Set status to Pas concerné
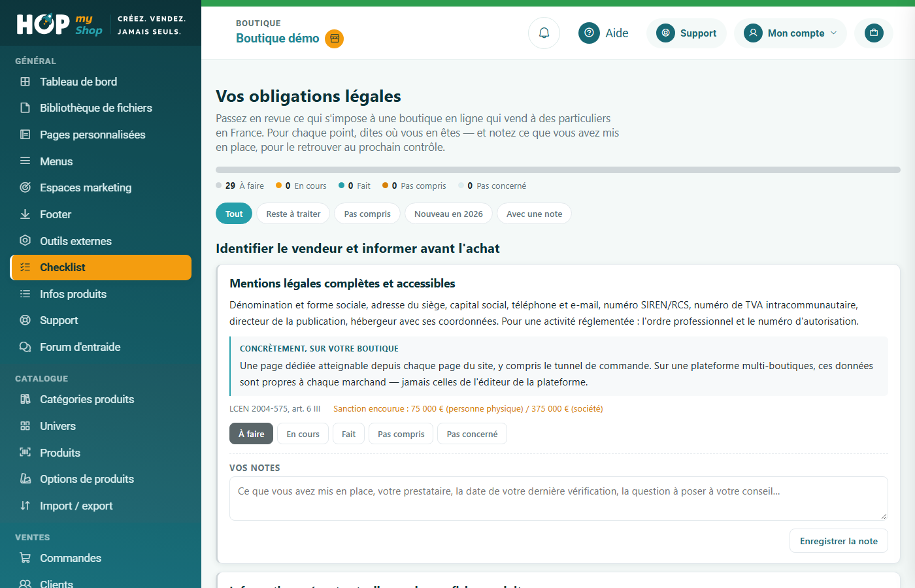 (x=472, y=434)
